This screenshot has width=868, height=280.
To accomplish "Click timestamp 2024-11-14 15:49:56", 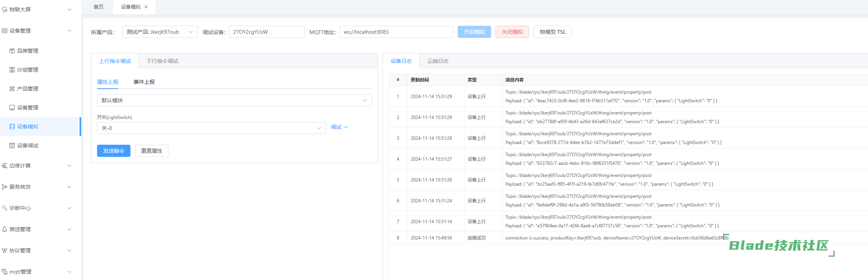I will tap(431, 238).
